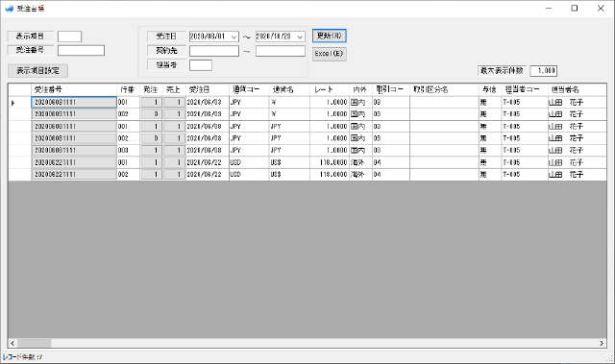The width and height of the screenshot is (615, 364).
Task: Click the 通貨コー column header
Action: [x=249, y=89]
